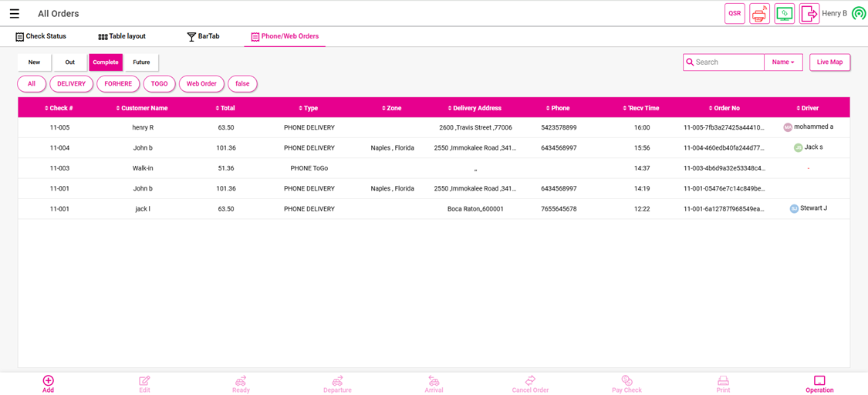Switch to Check Status tab

point(41,36)
